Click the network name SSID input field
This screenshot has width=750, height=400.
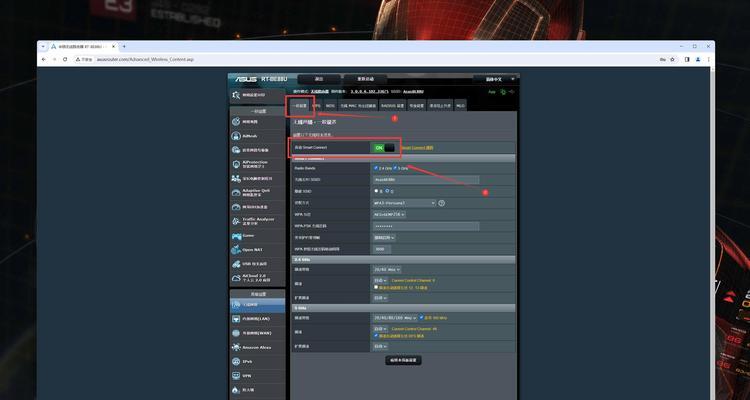coord(426,179)
